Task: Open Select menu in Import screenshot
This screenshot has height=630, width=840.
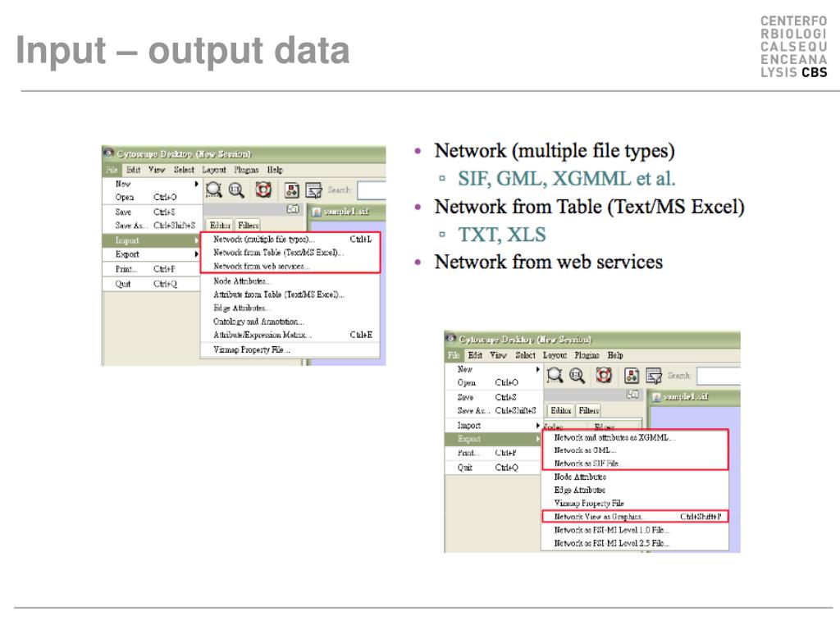Action: tap(184, 170)
